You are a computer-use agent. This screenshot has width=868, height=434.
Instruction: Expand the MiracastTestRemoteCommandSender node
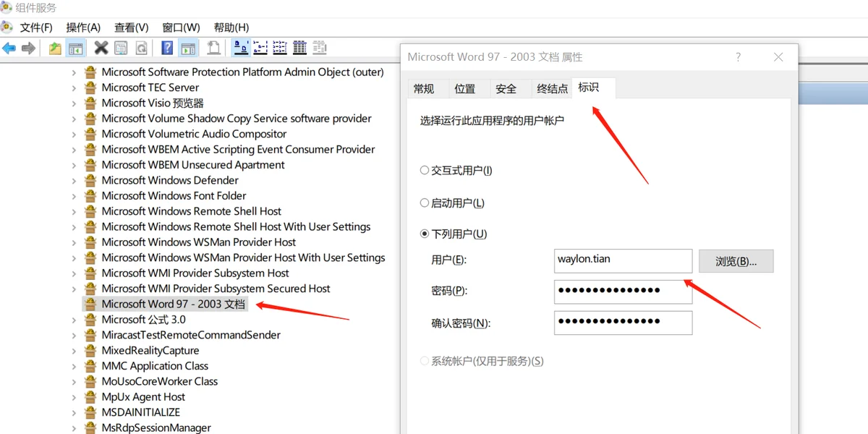(x=74, y=335)
